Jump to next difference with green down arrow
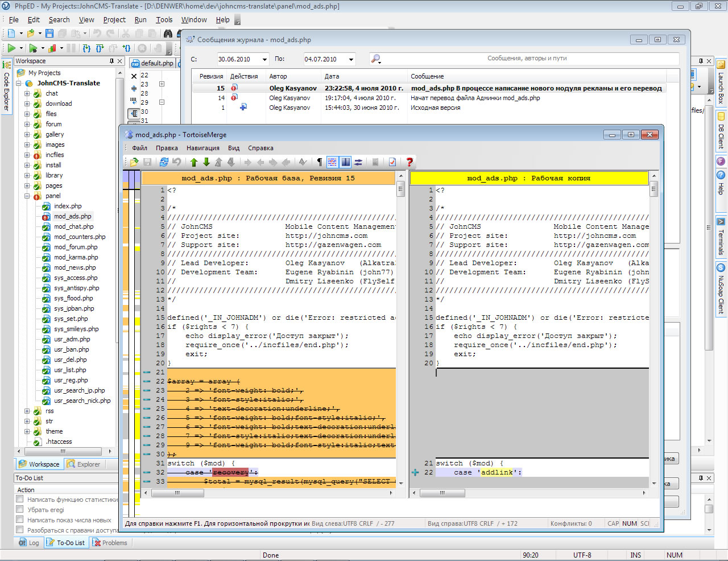The height and width of the screenshot is (561, 728). (x=206, y=162)
